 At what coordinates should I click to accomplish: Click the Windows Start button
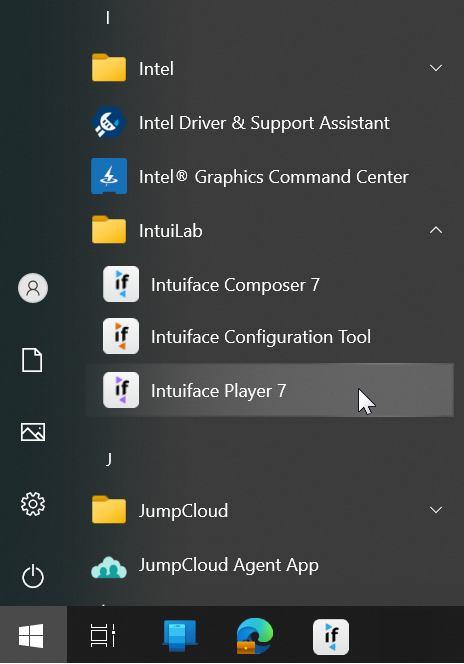(31, 636)
